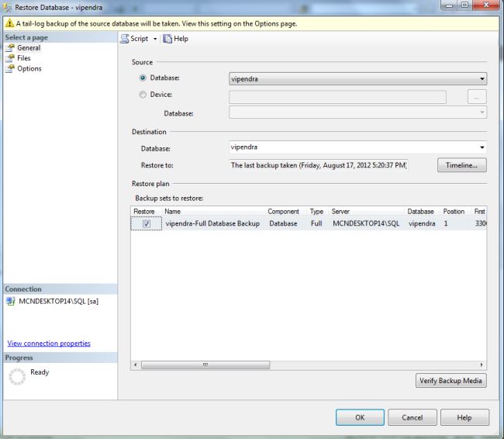
Task: Select the Source Database radio button
Action: pos(143,78)
